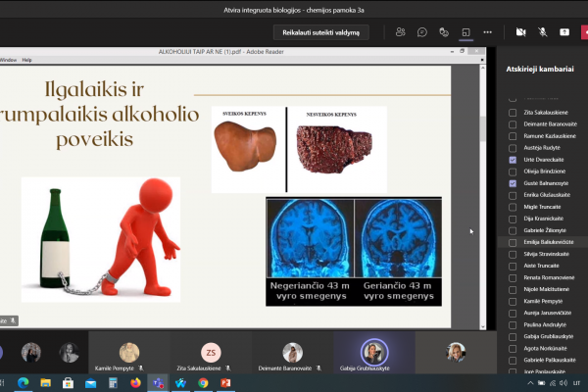The height and width of the screenshot is (392, 588).
Task: Tick the checkbox for Gabrielė Paškauskaitė
Action: pyautogui.click(x=513, y=361)
